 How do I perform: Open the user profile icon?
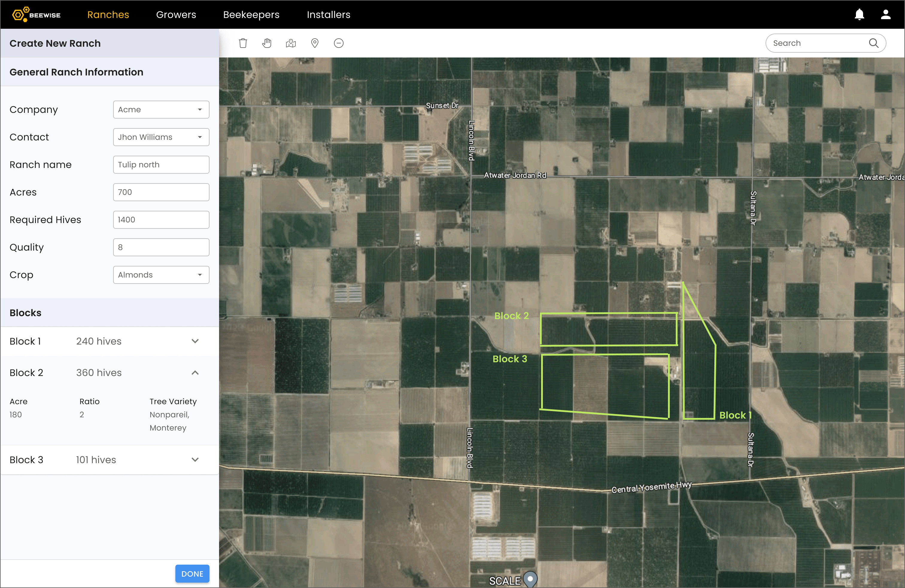tap(886, 14)
